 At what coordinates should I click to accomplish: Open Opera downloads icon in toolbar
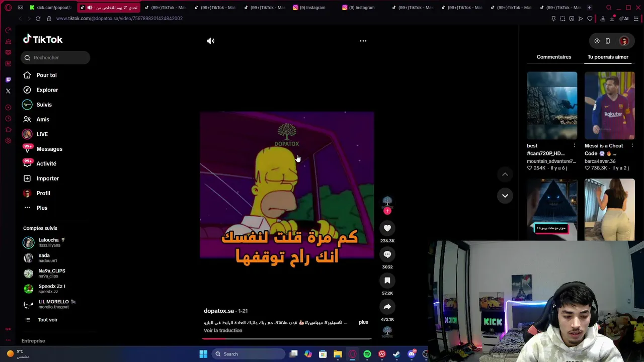click(x=612, y=19)
